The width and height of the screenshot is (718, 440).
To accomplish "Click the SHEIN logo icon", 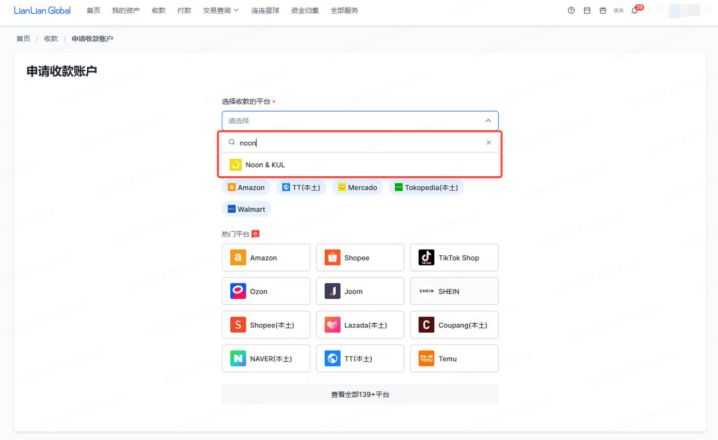I will pos(426,291).
